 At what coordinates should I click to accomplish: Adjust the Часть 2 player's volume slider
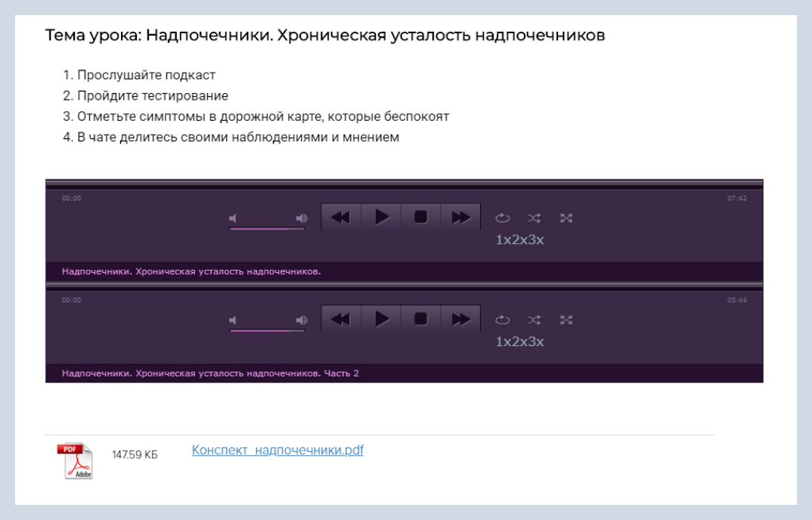point(267,330)
